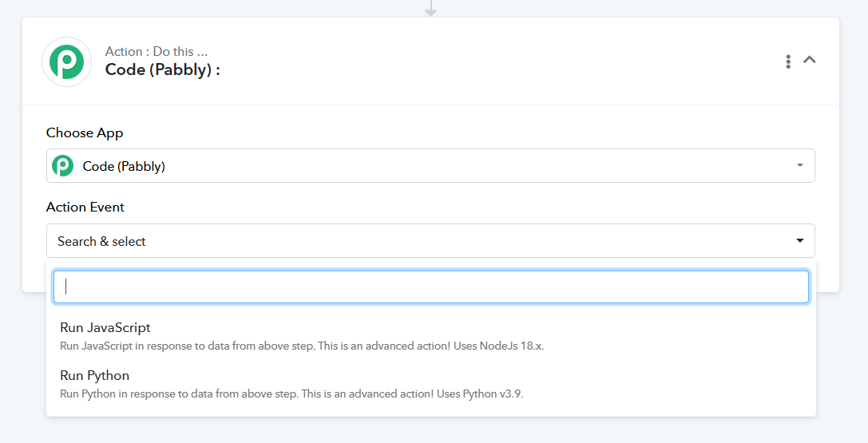The height and width of the screenshot is (443, 868).
Task: Click Code (Pabbly) text in app selector
Action: click(124, 167)
